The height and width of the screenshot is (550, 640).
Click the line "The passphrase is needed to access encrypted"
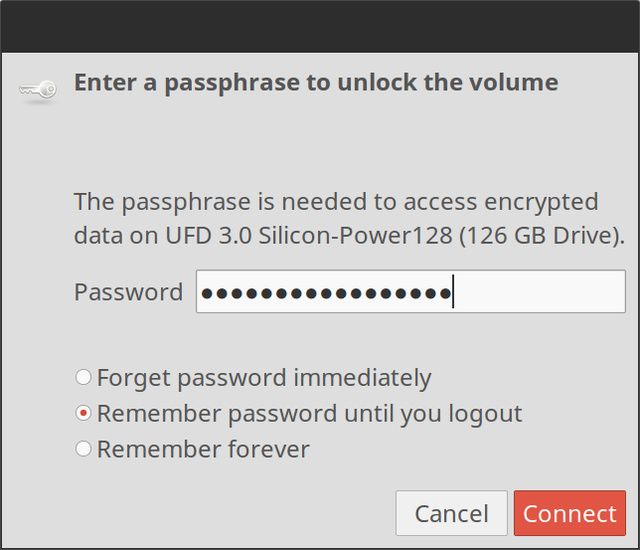336,201
